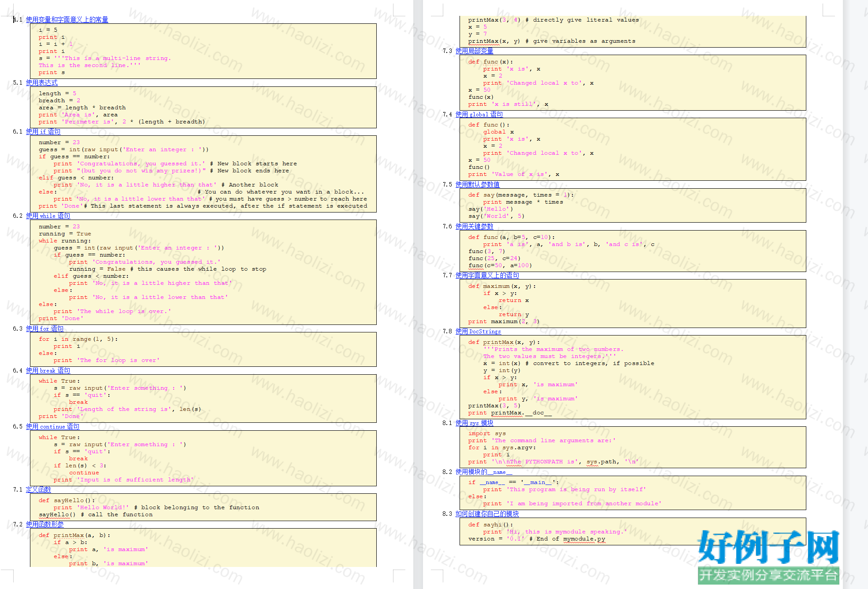
Task: Open the 使用 sys 模块 heading link
Action: pos(475,423)
